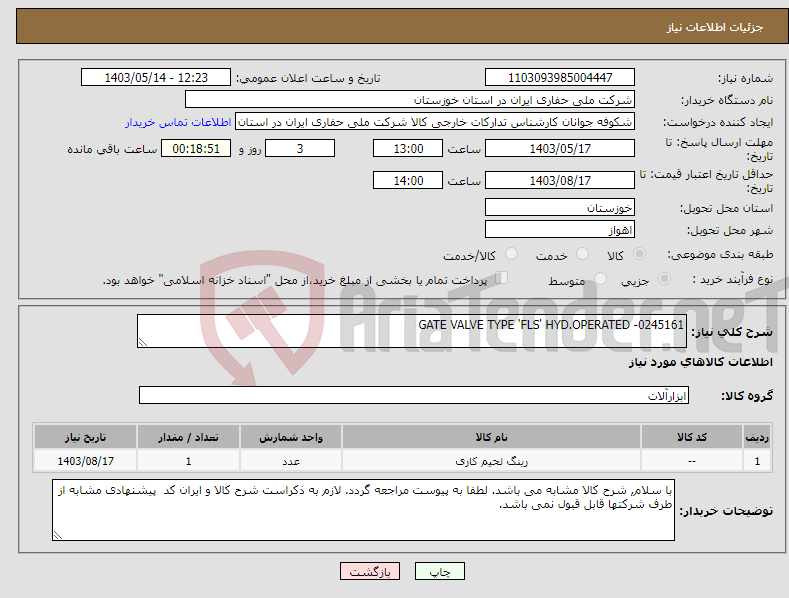Viewport: 789px width, 598px height.
Task: Click the ردیف column header
Action: pos(757,437)
